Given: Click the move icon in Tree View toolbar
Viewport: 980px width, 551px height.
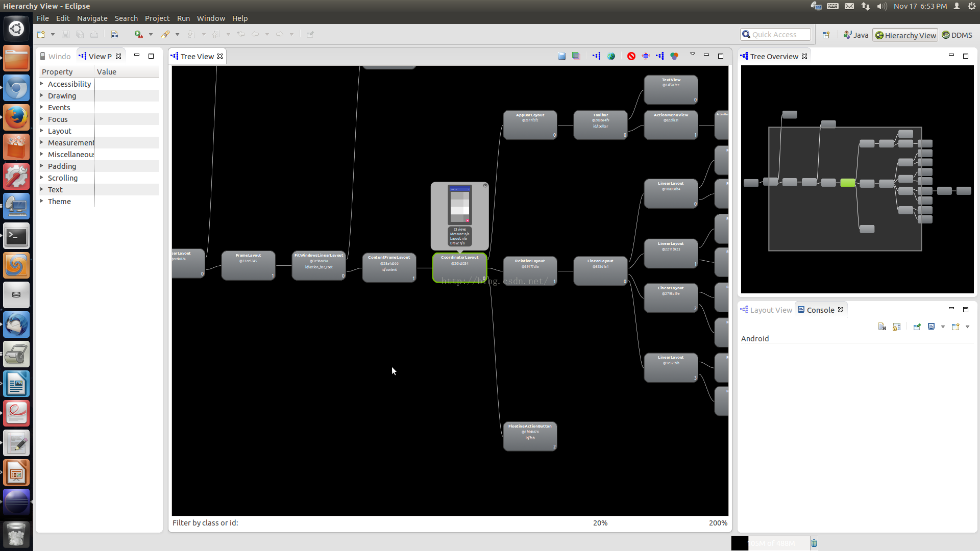Looking at the screenshot, I should click(x=646, y=56).
